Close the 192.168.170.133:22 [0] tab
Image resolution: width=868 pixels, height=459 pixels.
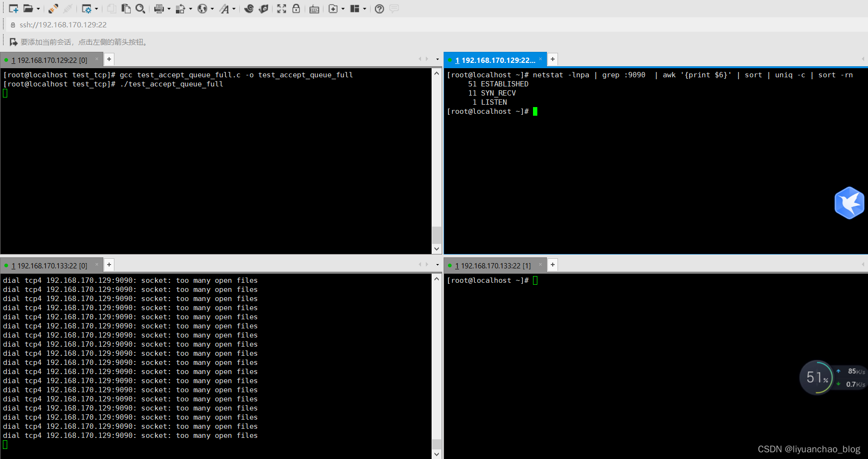[x=97, y=265]
